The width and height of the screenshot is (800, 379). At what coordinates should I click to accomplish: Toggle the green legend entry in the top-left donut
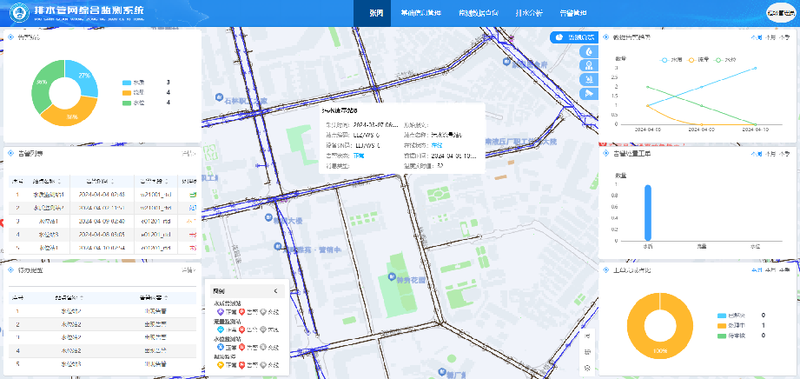pos(134,103)
